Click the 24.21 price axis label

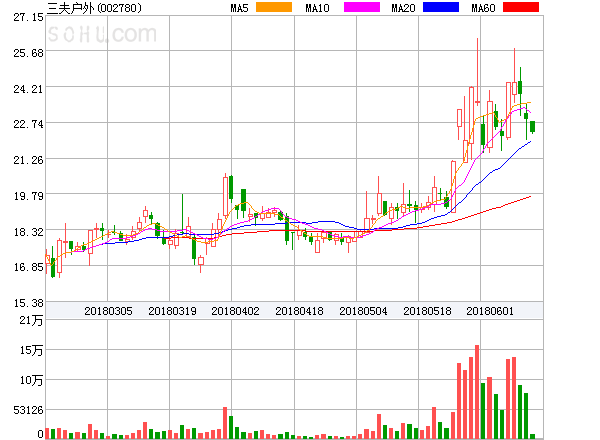click(x=29, y=89)
